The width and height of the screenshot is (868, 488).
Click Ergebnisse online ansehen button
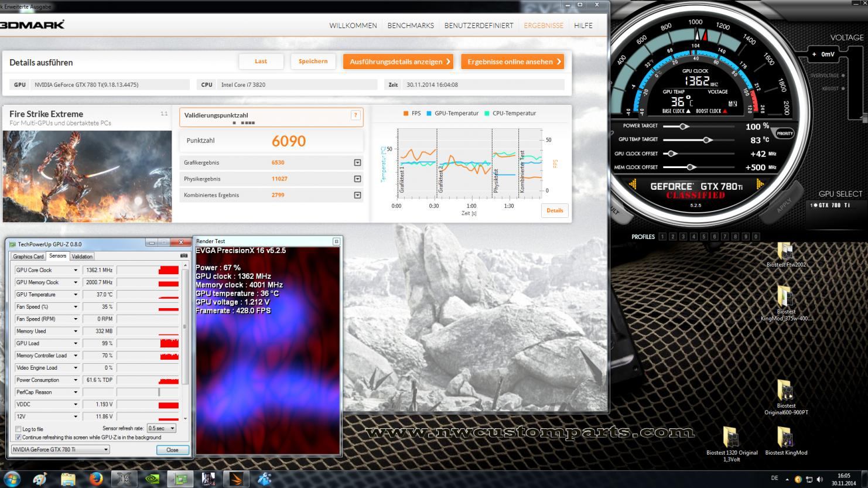(512, 62)
